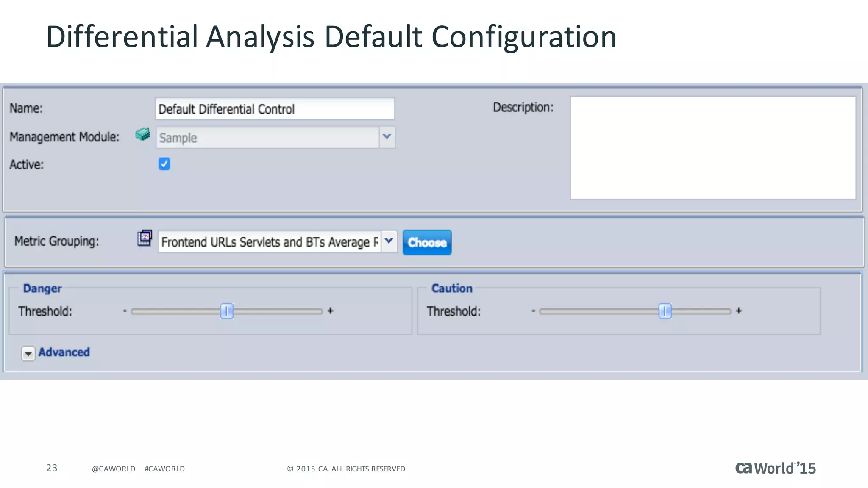The image size is (868, 488).
Task: Click the #CAWORLD footer hashtag
Action: [164, 469]
